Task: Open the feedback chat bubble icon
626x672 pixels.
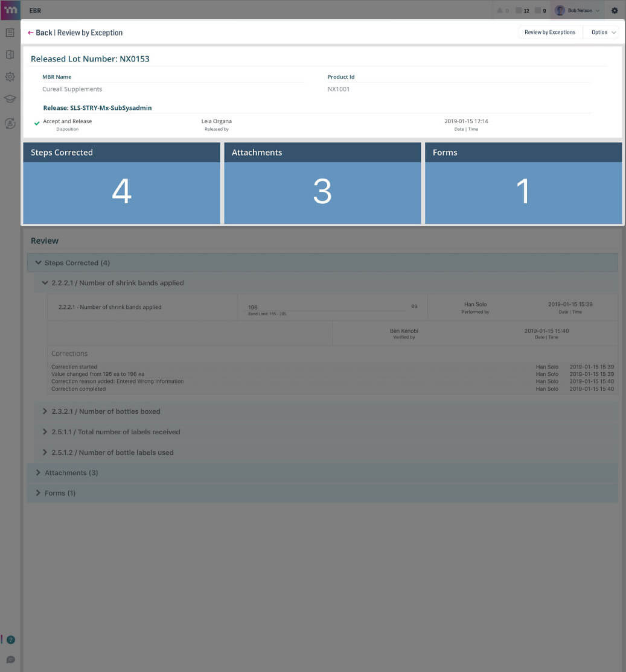Action: (x=11, y=659)
